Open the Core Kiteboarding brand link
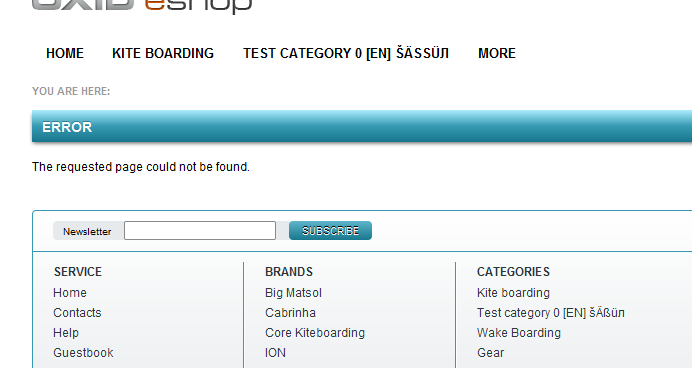The image size is (692, 368). click(x=315, y=333)
